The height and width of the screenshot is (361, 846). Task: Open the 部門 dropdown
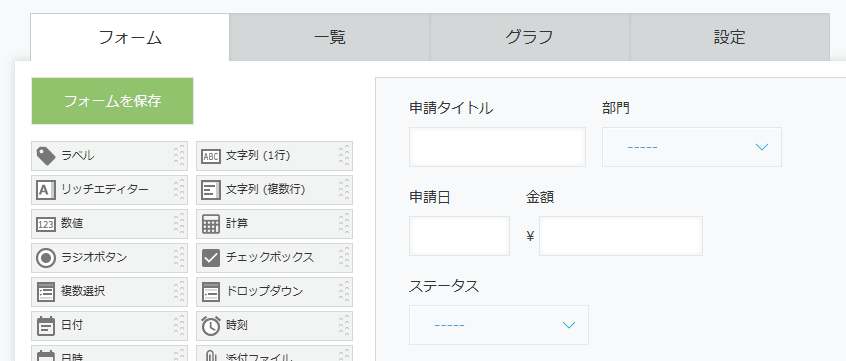pyautogui.click(x=692, y=147)
